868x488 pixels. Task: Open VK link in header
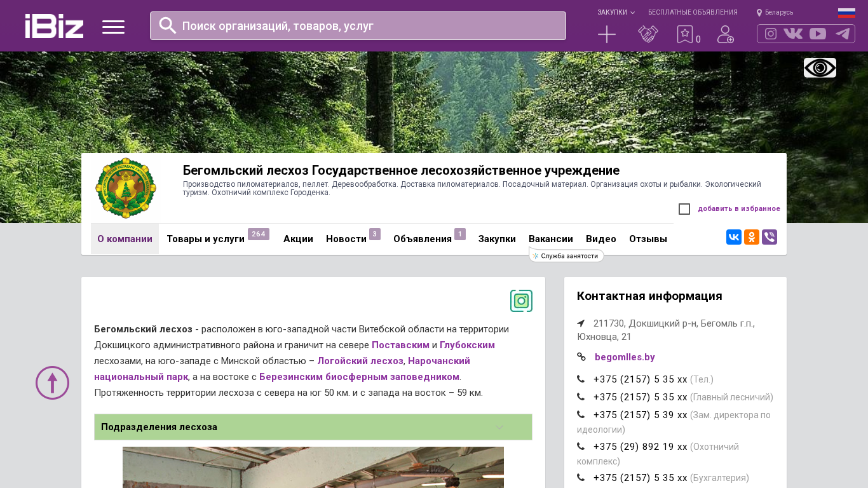pos(793,34)
